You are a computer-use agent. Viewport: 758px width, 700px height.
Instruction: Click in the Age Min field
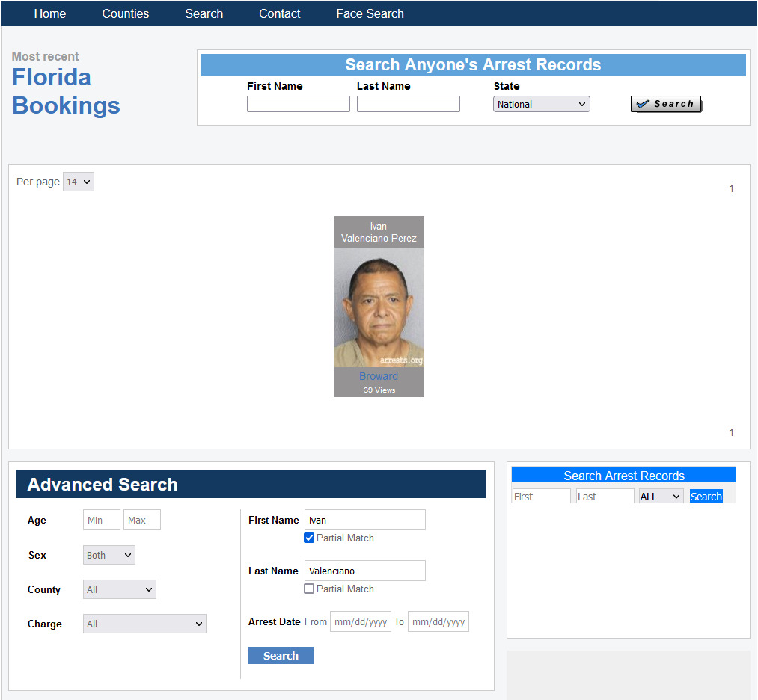102,520
